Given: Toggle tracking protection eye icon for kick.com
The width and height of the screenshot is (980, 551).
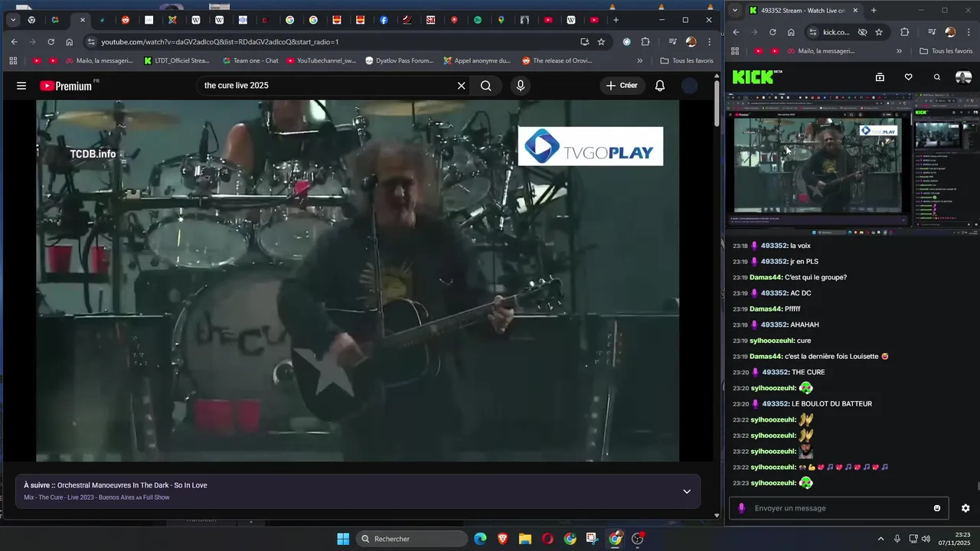Looking at the screenshot, I should pyautogui.click(x=862, y=32).
